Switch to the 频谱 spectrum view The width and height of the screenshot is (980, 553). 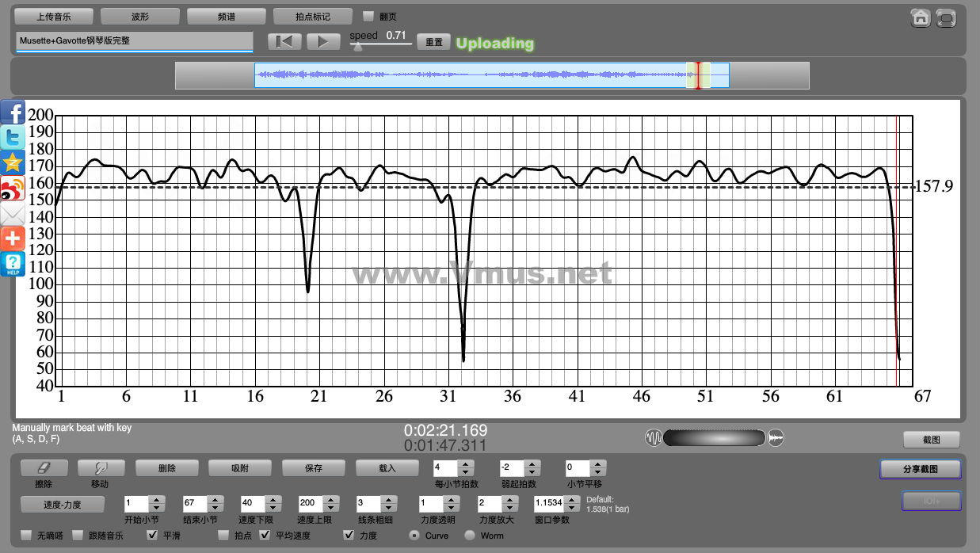tap(227, 16)
